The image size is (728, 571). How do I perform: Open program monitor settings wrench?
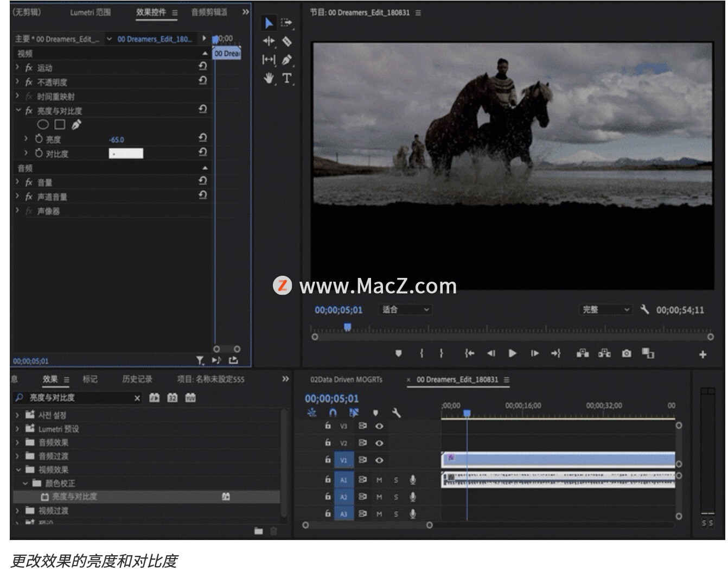coord(644,309)
